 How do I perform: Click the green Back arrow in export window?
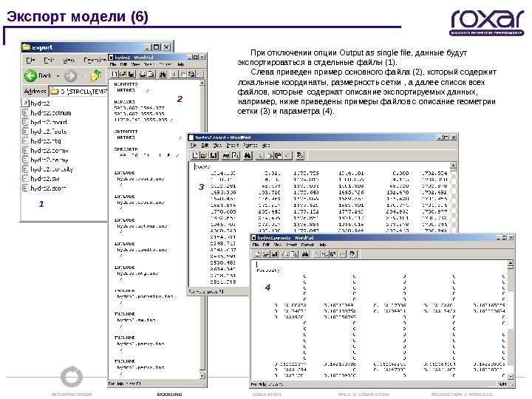(30, 75)
